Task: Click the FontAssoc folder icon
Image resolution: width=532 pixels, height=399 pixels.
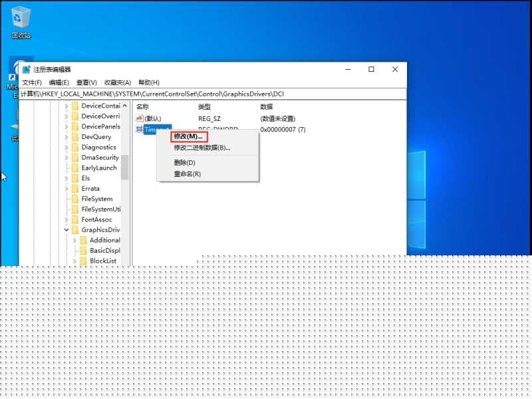Action: click(75, 220)
